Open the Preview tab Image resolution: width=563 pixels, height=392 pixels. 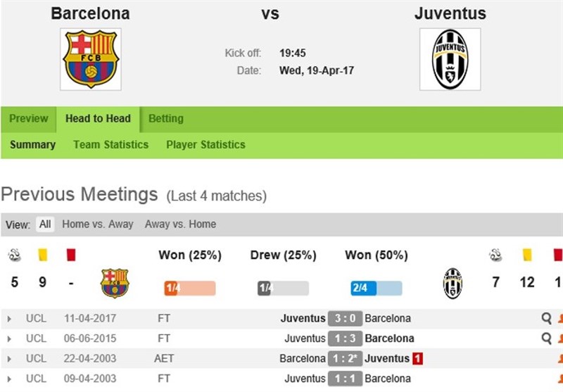coord(29,118)
